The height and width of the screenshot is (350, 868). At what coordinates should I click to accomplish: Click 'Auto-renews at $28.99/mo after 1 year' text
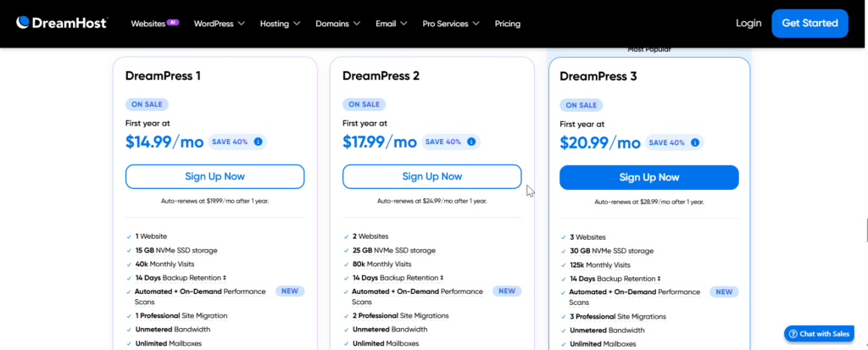648,203
